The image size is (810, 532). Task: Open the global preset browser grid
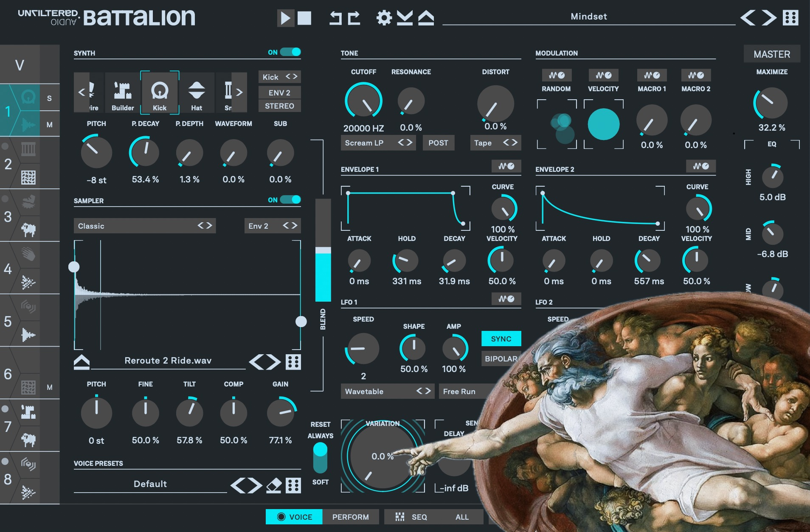pos(790,18)
